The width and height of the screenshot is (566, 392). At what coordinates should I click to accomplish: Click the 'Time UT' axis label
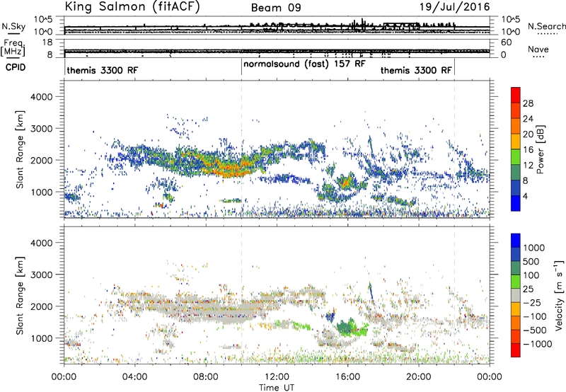(277, 388)
